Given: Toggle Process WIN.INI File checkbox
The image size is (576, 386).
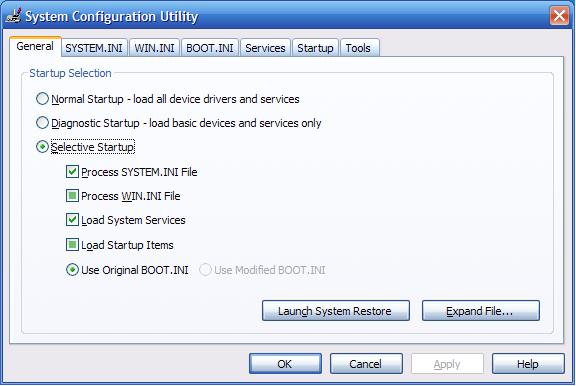Looking at the screenshot, I should 72,196.
